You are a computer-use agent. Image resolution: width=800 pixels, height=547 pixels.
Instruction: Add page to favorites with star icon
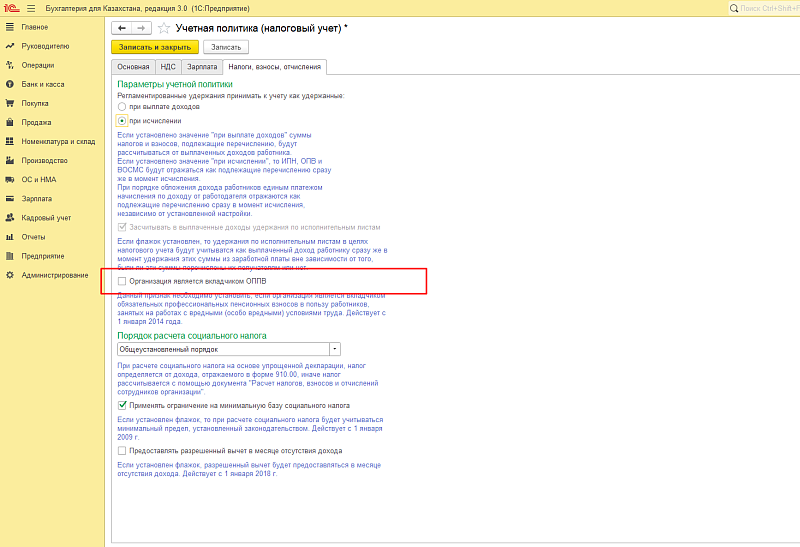coord(166,28)
